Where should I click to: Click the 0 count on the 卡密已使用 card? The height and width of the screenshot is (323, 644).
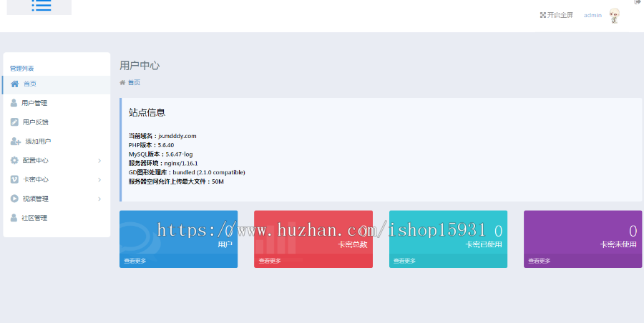point(498,231)
